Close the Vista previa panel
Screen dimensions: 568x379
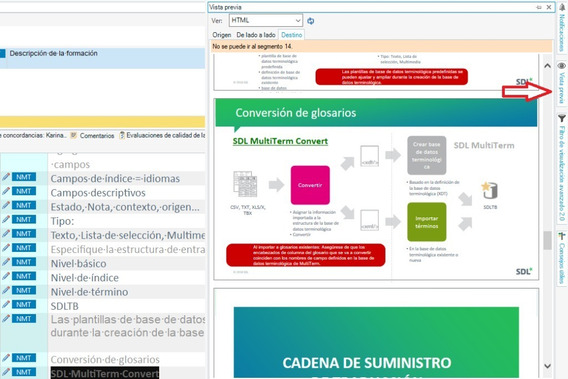(549, 7)
